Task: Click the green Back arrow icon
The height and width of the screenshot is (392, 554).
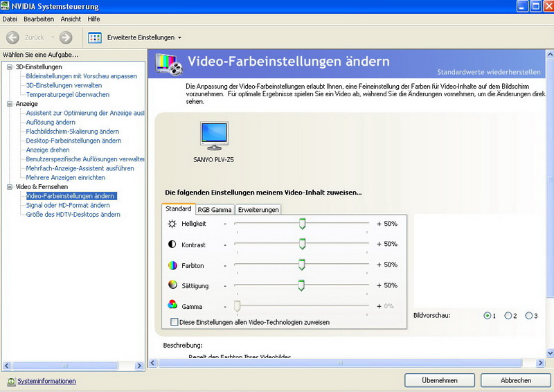Action: (12, 37)
